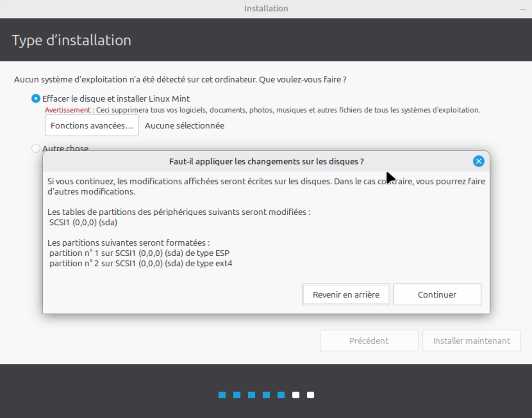
Task: Click the first white progress dot
Action: [x=296, y=395]
